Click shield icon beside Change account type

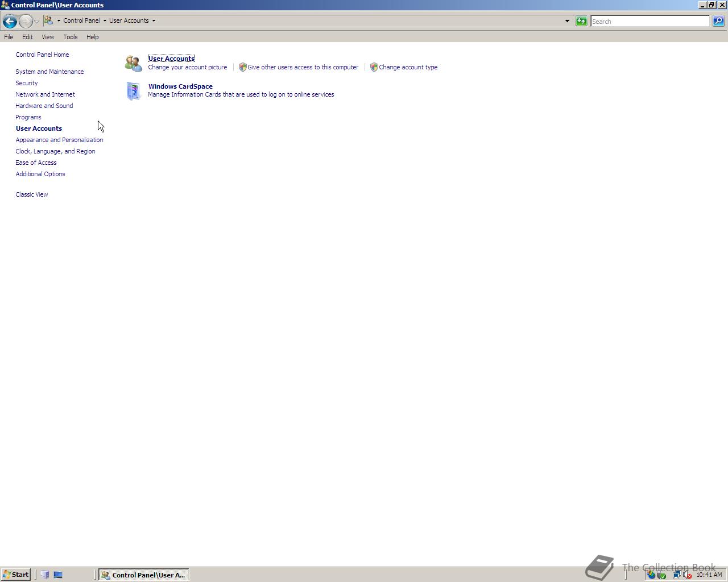coord(374,67)
